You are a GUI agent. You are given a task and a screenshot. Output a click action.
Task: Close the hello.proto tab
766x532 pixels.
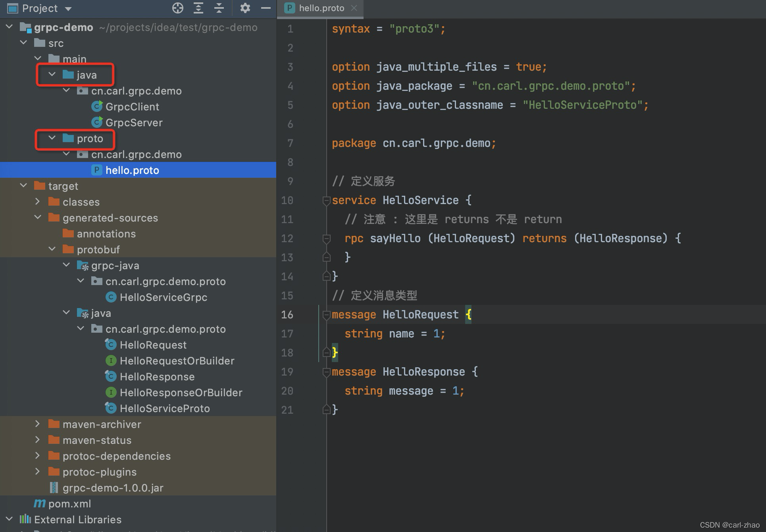pos(354,8)
